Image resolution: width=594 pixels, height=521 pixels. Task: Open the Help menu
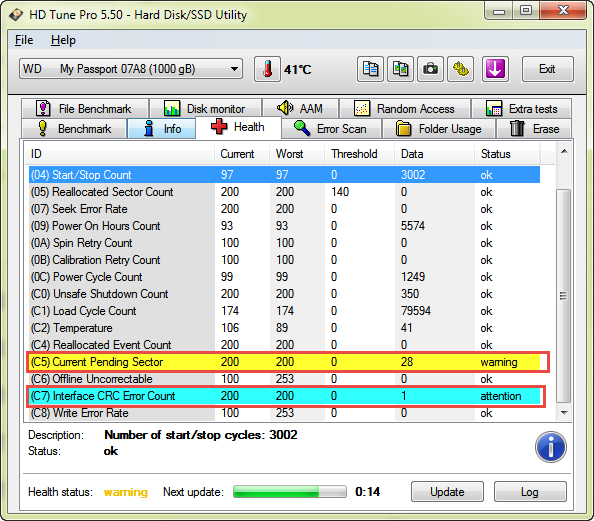[x=63, y=40]
